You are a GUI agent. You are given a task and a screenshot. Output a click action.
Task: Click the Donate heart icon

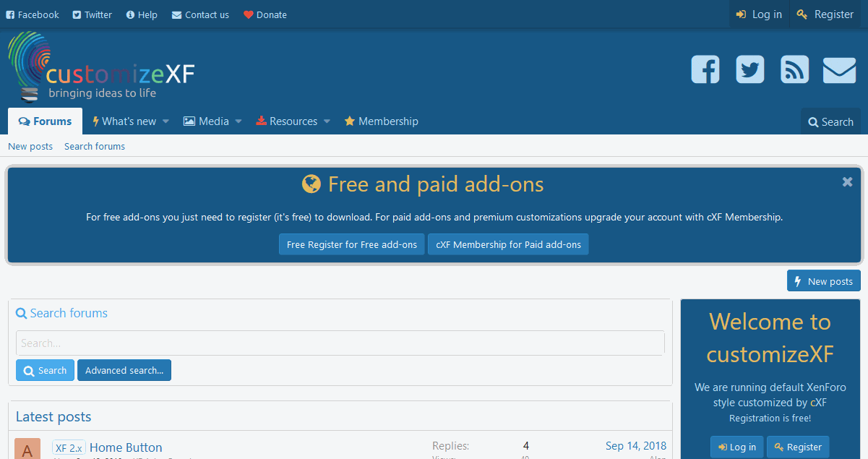tap(246, 14)
